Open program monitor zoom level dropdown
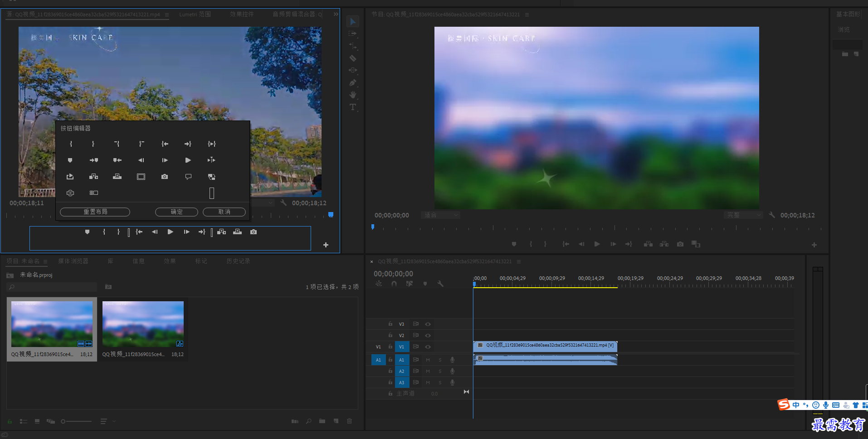 [440, 215]
